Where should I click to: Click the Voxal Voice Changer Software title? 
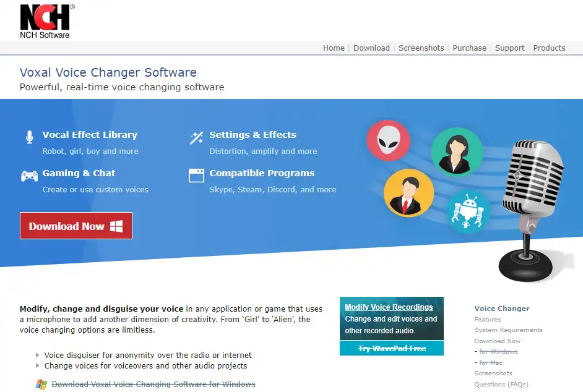pyautogui.click(x=108, y=72)
